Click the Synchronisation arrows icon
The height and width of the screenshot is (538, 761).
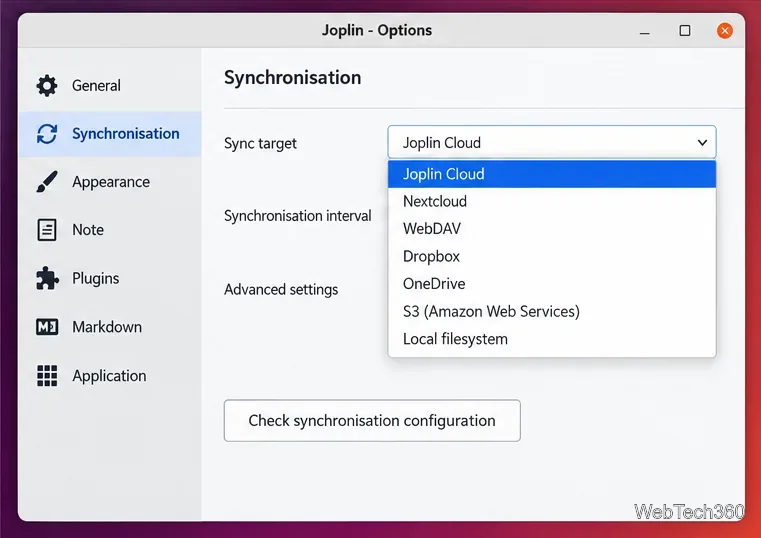(x=47, y=134)
